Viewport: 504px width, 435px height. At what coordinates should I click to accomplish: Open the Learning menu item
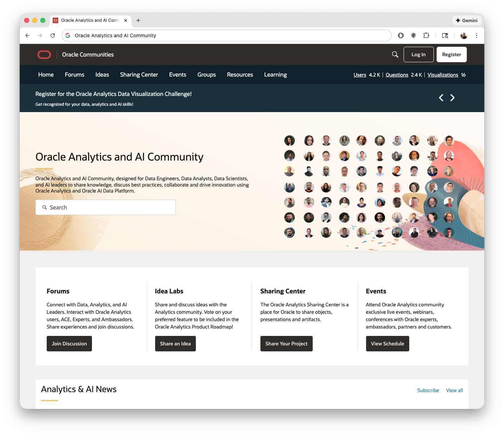276,74
